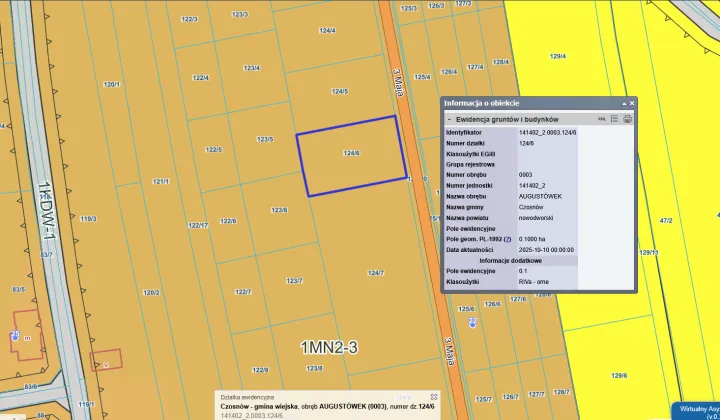Click the upper 3 Maja street label
This screenshot has width=720, height=420.
[x=398, y=83]
